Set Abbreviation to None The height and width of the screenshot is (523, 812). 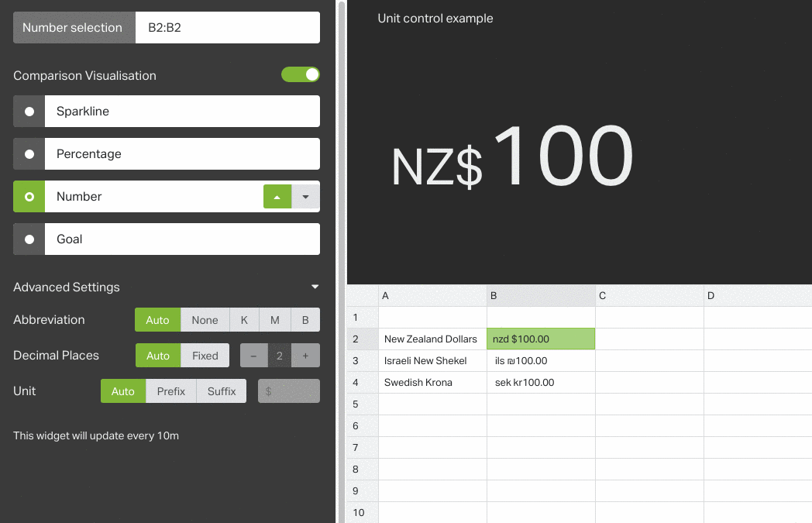205,320
